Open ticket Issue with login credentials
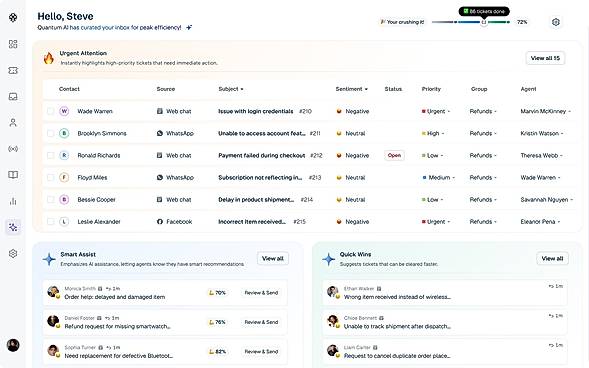The image size is (589, 368). tap(255, 111)
